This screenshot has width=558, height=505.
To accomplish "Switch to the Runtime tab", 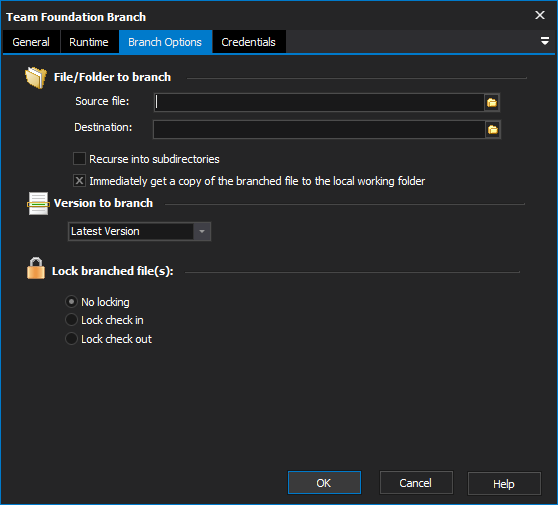I will coord(89,42).
